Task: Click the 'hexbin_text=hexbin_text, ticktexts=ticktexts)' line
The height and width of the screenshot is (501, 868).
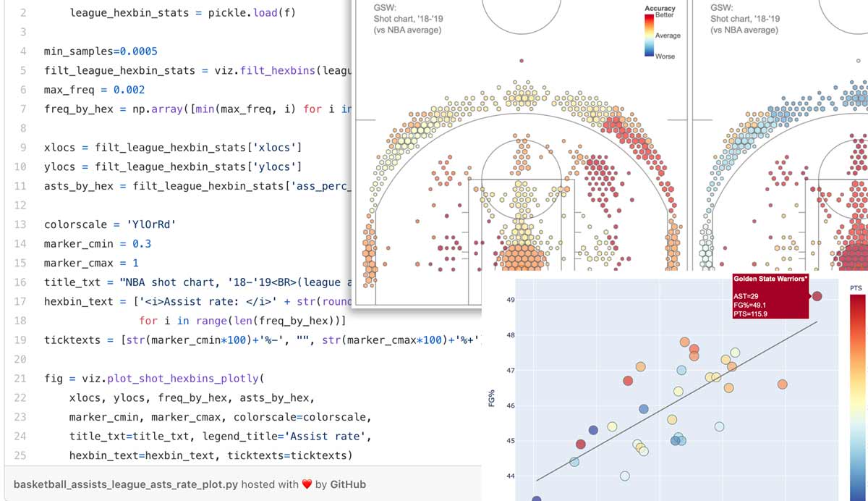Action: point(210,455)
